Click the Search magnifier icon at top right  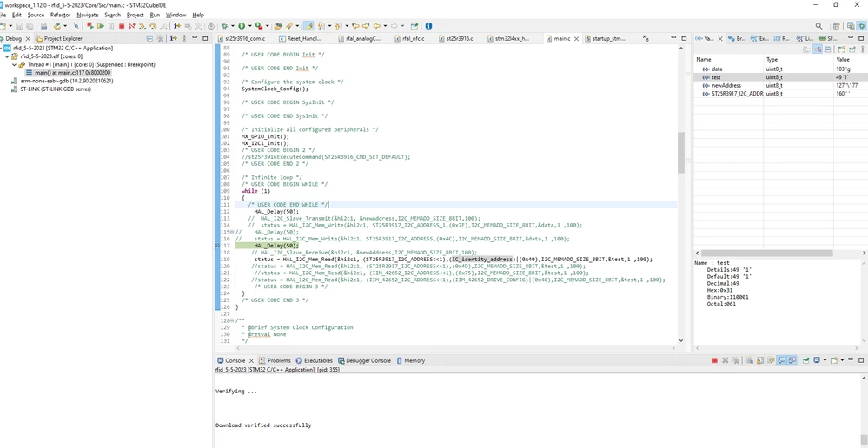coord(818,26)
